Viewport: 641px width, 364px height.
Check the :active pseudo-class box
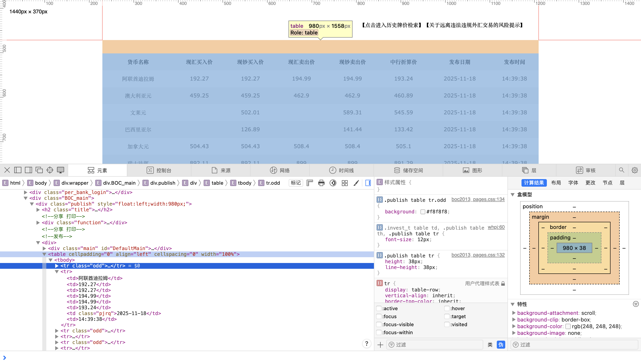[379, 309]
